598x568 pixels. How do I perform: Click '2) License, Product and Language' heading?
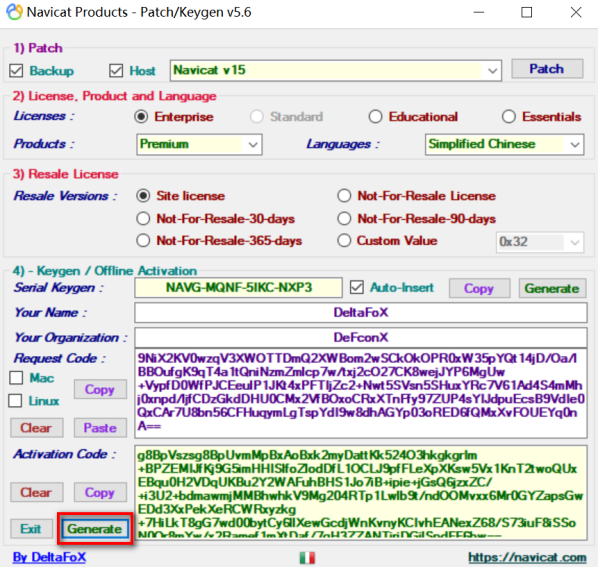click(x=114, y=96)
